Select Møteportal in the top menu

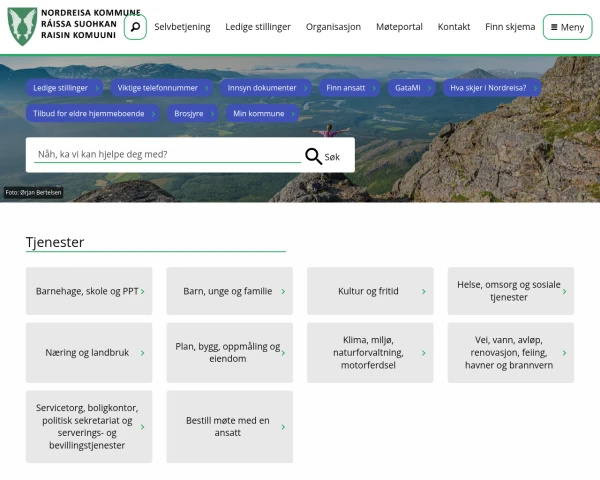click(x=399, y=27)
